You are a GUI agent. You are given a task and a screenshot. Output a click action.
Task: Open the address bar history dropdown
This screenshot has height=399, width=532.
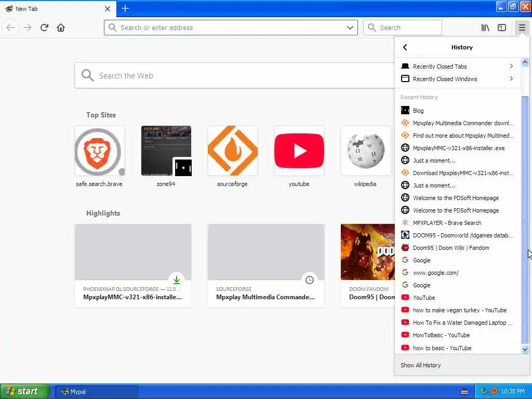tap(350, 28)
